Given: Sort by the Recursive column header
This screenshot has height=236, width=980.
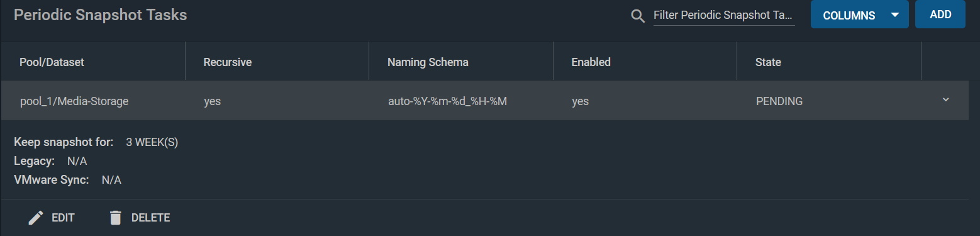Looking at the screenshot, I should pos(228,62).
